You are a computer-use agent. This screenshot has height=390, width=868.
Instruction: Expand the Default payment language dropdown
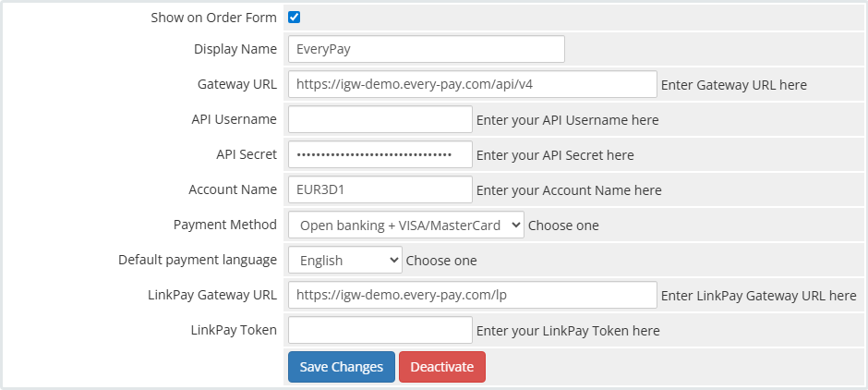[344, 260]
